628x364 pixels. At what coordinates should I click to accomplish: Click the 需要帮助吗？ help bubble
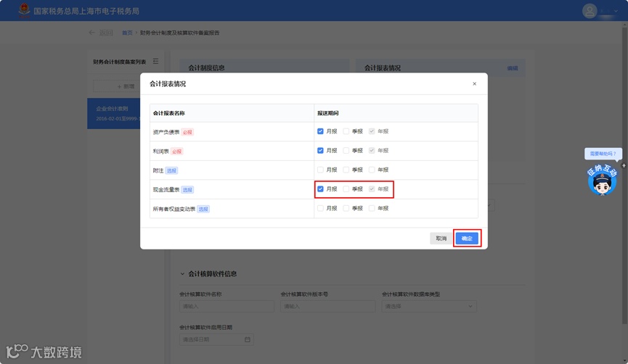coord(603,154)
